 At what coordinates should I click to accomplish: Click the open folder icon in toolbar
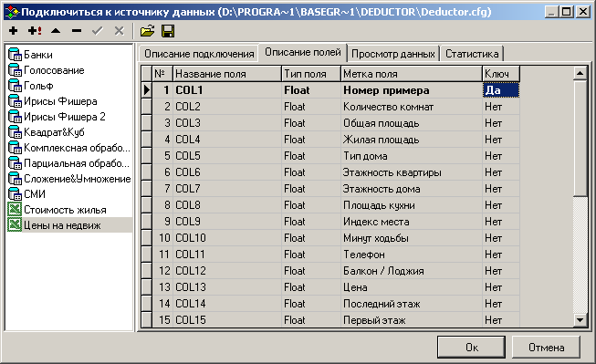pyautogui.click(x=147, y=31)
